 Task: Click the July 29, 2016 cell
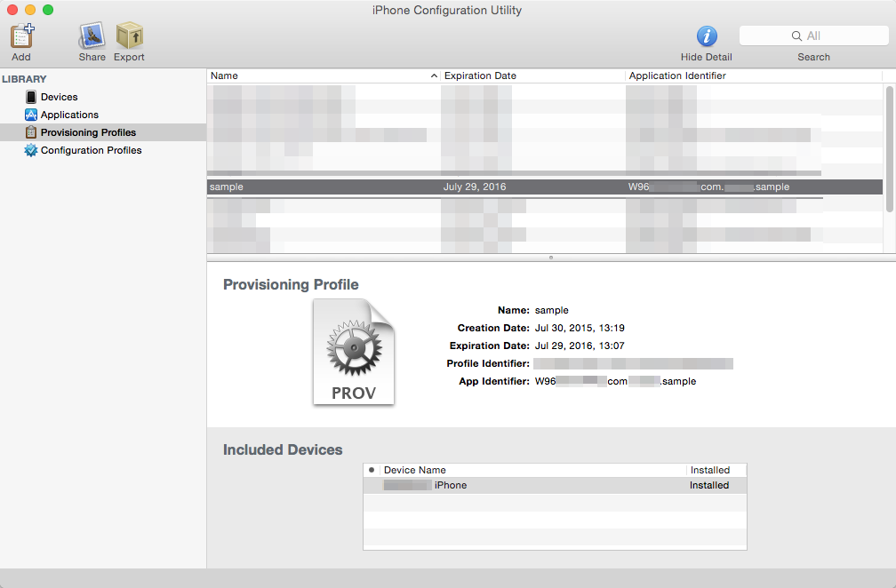coord(475,187)
